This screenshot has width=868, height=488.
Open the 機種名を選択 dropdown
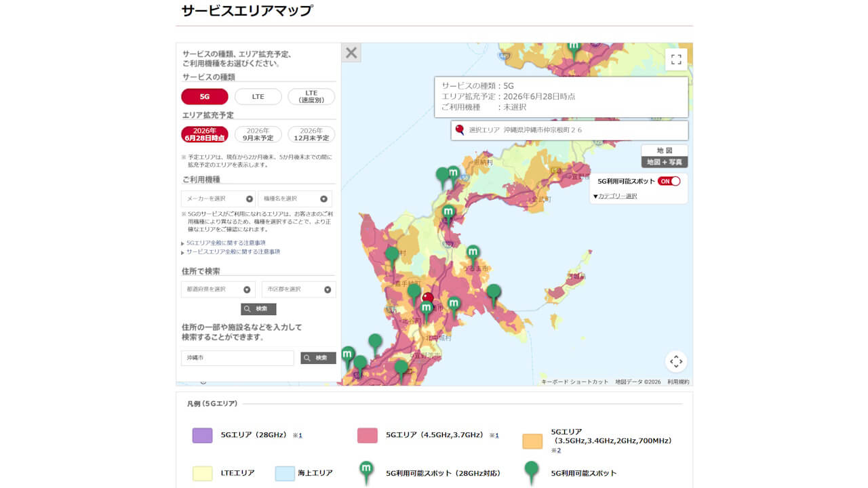(295, 199)
